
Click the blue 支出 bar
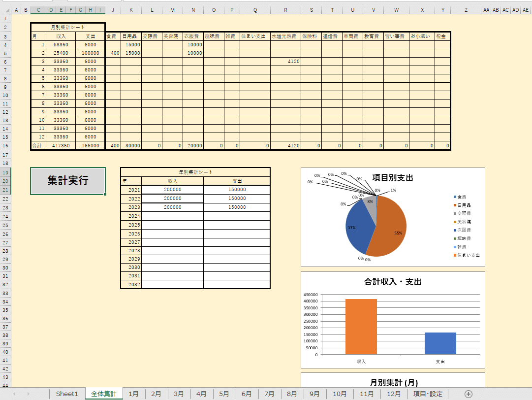(440, 343)
